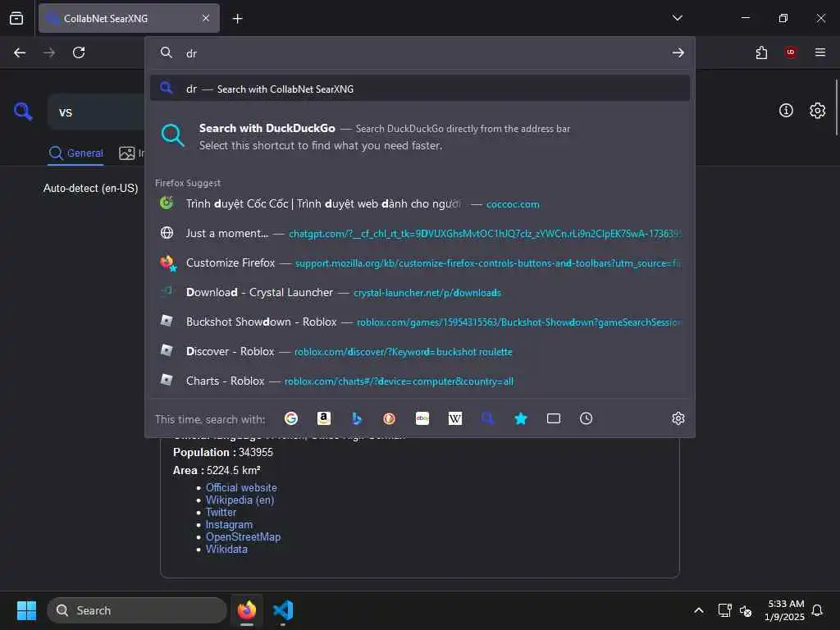Switch to the Images results tab
Screen dimensions: 840x630
click(131, 153)
